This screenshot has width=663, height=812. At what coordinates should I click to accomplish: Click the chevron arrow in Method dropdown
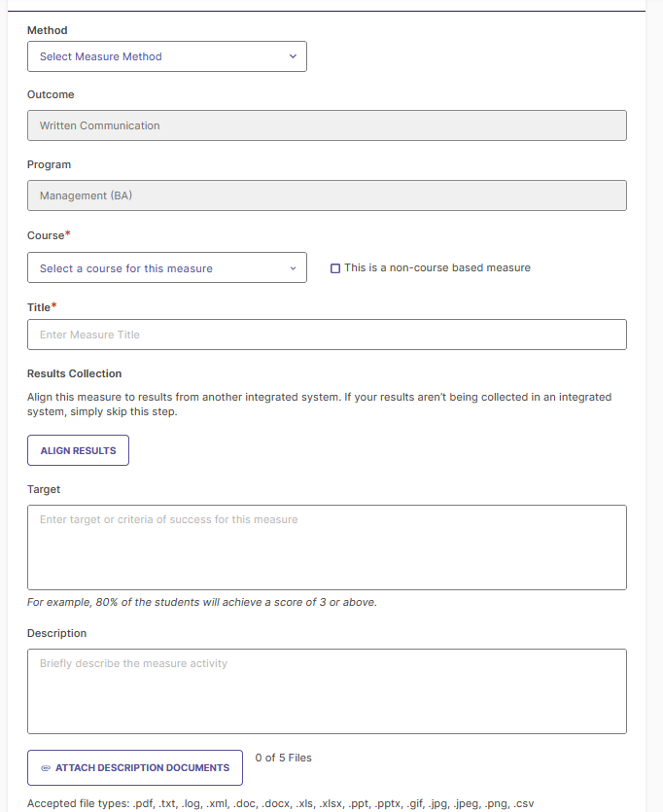click(x=293, y=56)
